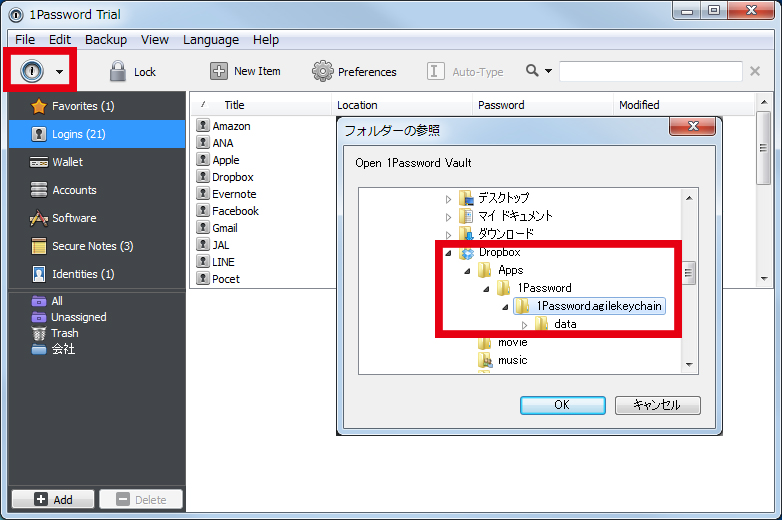This screenshot has height=520, width=782.
Task: Confirm with the OK button
Action: (563, 405)
